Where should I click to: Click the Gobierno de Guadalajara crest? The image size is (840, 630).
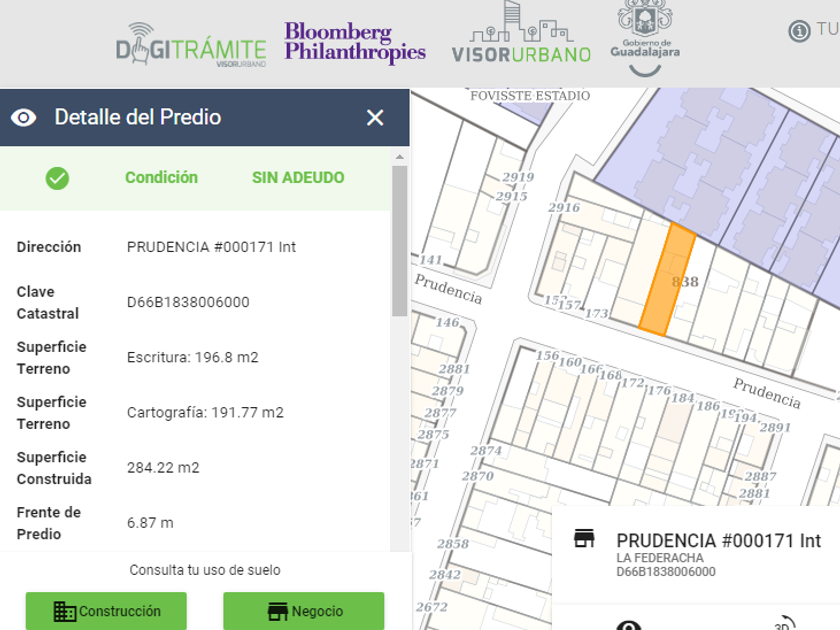[x=645, y=38]
